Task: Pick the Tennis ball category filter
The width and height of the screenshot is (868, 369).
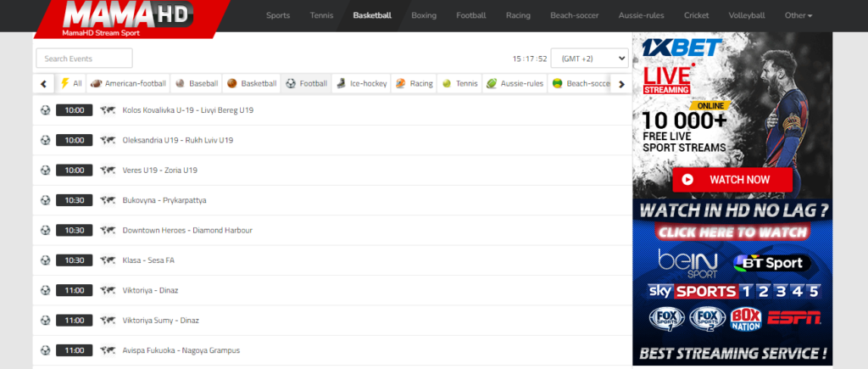Action: pos(459,84)
